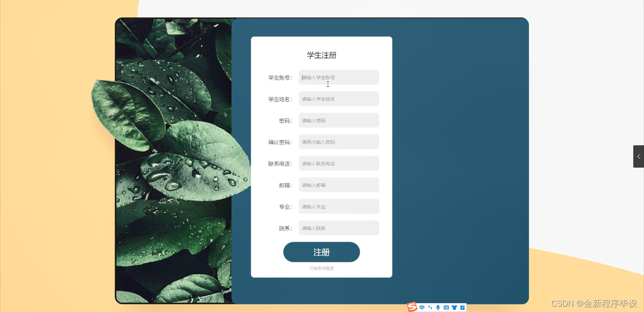The image size is (644, 312).
Task: Click the 联系电话 label
Action: [x=280, y=164]
